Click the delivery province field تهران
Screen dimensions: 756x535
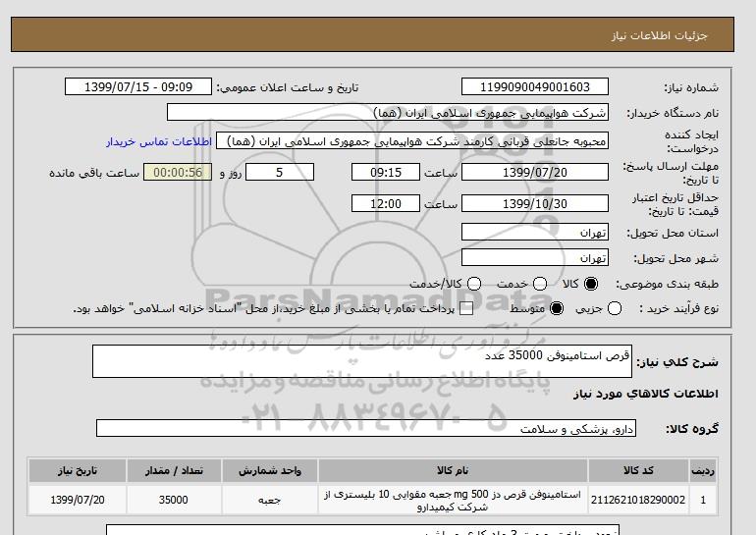coord(535,233)
